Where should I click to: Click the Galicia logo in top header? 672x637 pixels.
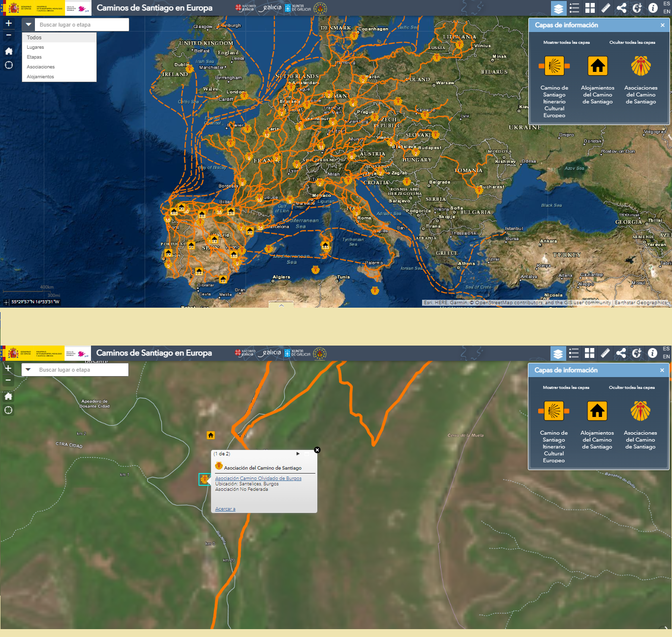270,8
